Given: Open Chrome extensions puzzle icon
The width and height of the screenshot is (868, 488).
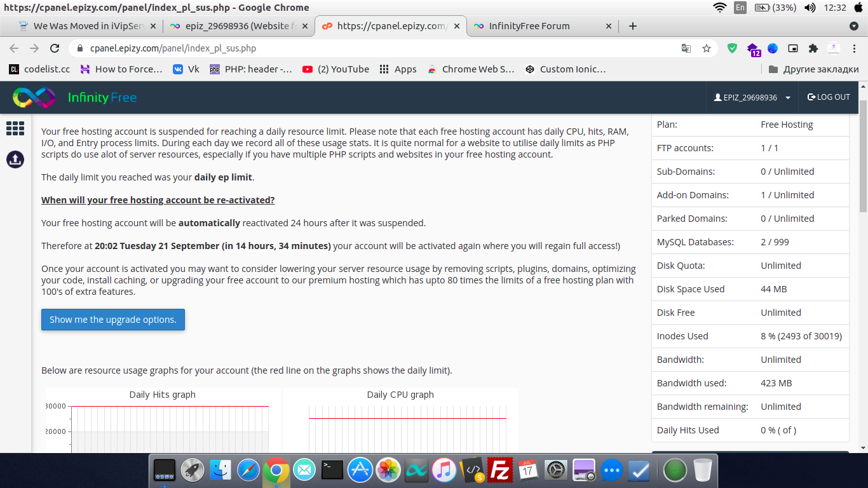Looking at the screenshot, I should [813, 48].
